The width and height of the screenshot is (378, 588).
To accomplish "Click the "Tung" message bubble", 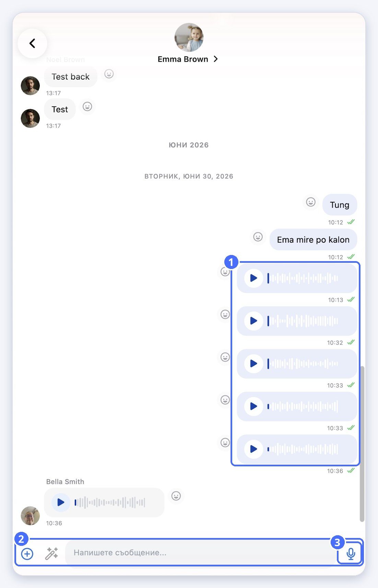I will point(340,205).
